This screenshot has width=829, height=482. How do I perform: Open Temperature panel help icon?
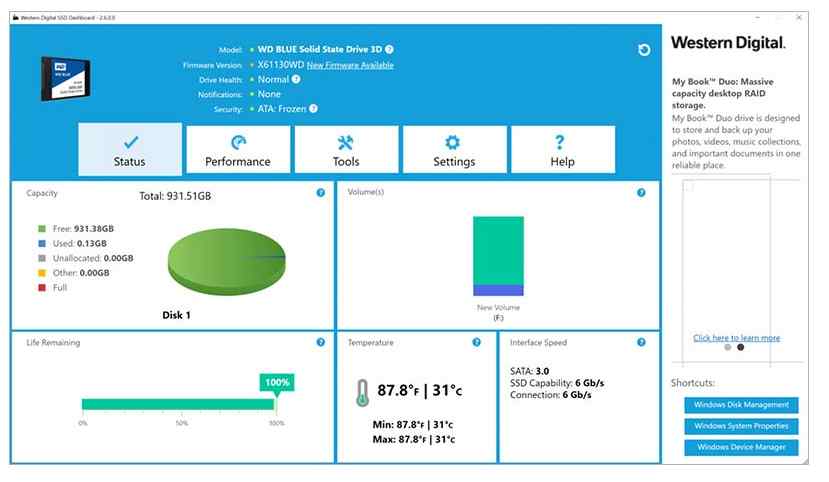(x=476, y=342)
